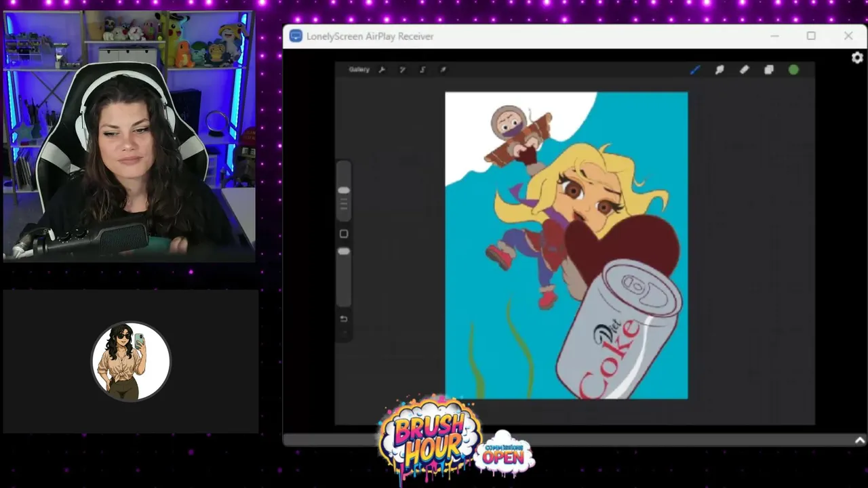Open the Actions wrench menu
Screen dimensions: 868x488
(382, 69)
